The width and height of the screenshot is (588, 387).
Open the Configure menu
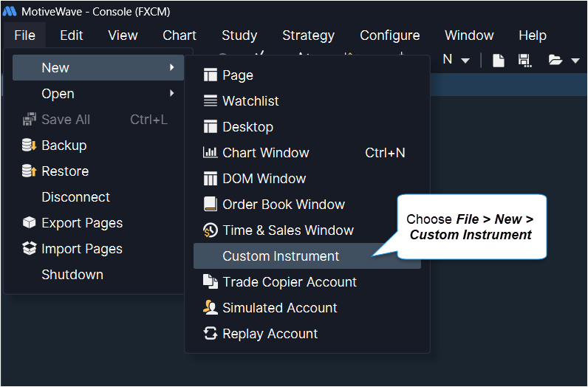[389, 35]
